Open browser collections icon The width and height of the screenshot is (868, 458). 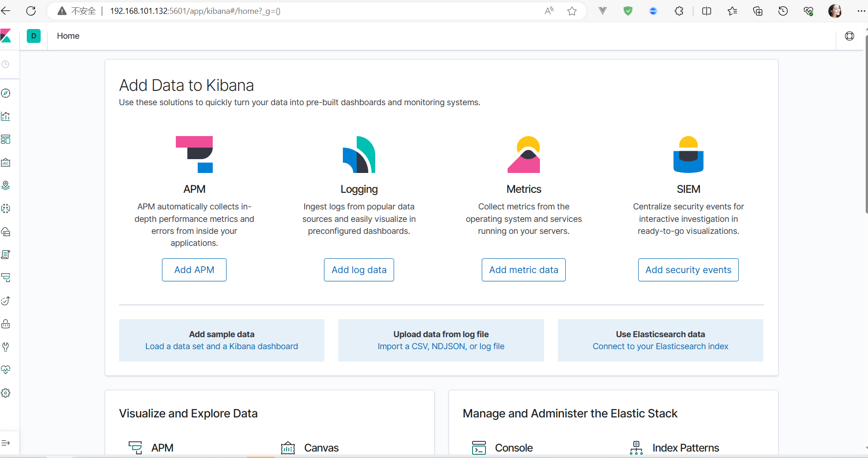[x=758, y=11]
